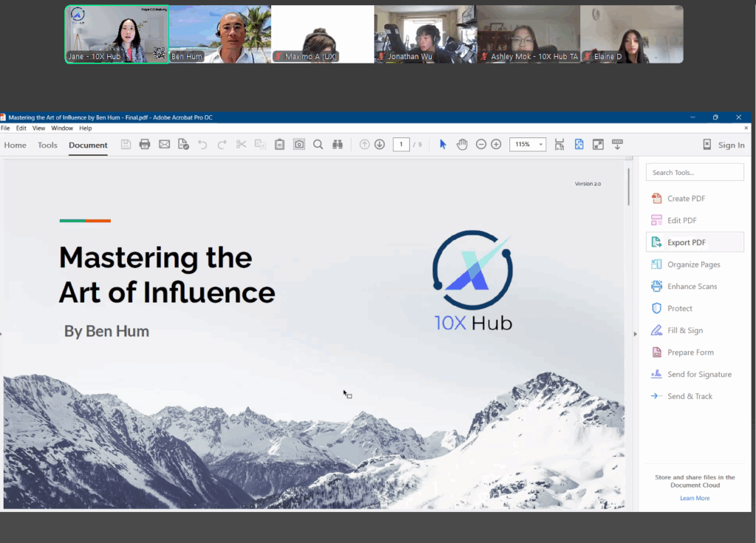
Task: Click the page-with-checkmark toolbar icon
Action: (183, 144)
